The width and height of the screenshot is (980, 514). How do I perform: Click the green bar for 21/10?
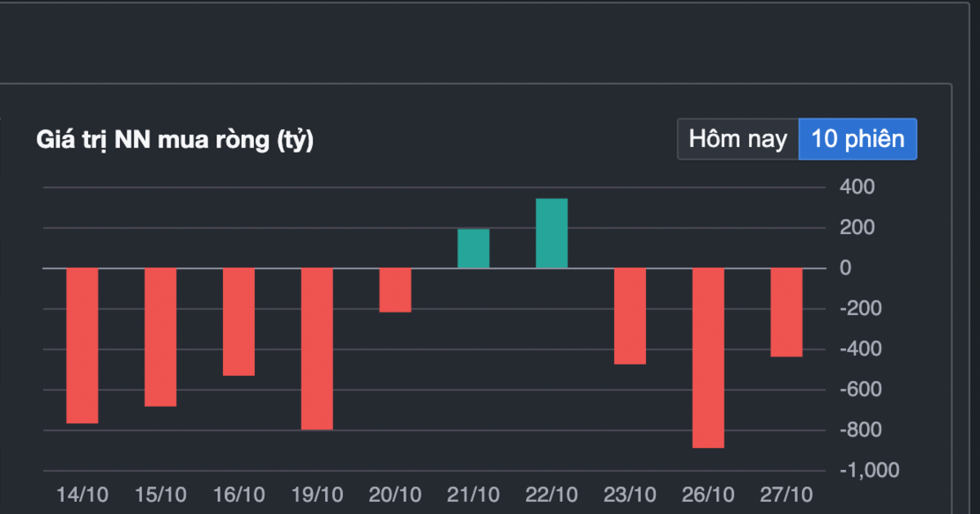click(474, 249)
